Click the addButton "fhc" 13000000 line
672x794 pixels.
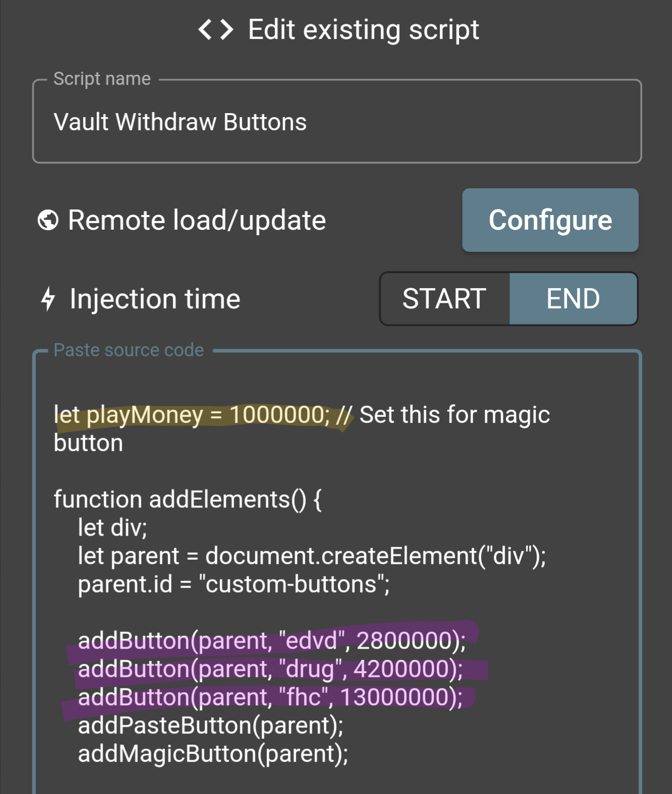click(270, 697)
